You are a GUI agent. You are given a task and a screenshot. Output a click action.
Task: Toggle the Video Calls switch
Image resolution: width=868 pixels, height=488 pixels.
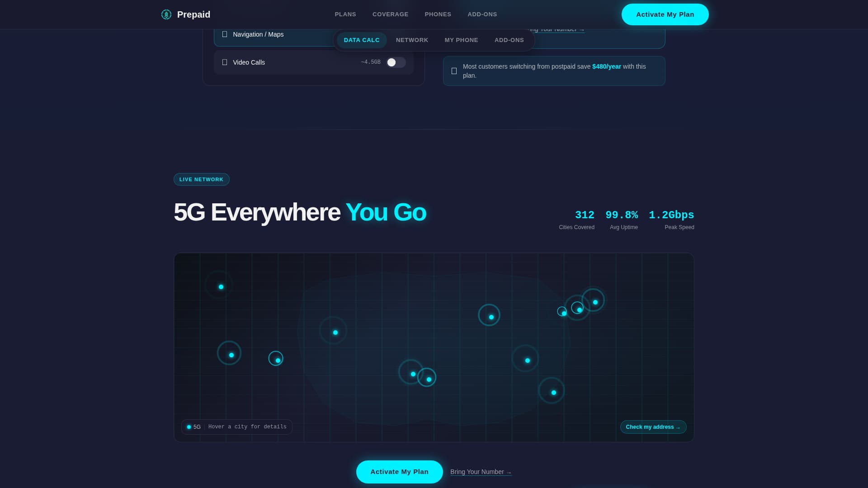coord(396,62)
